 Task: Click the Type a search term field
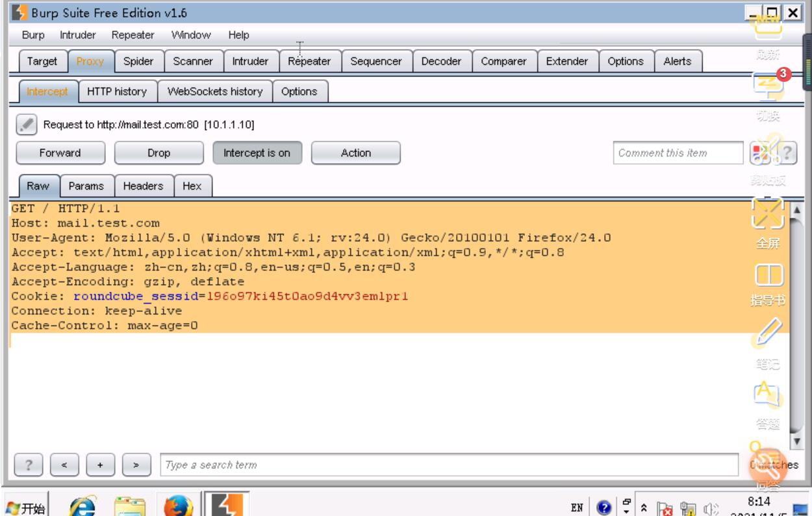pyautogui.click(x=450, y=465)
